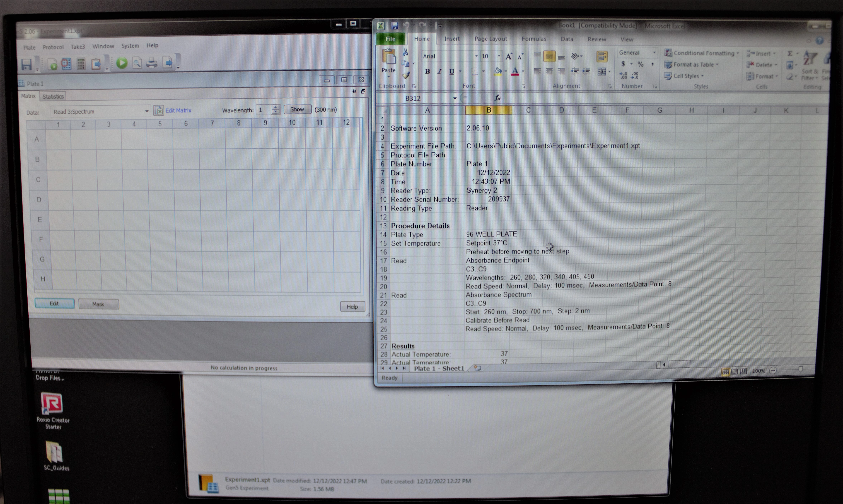Toggle Align Text Left in Excel
Viewport: 843px width, 504px height.
pyautogui.click(x=537, y=72)
